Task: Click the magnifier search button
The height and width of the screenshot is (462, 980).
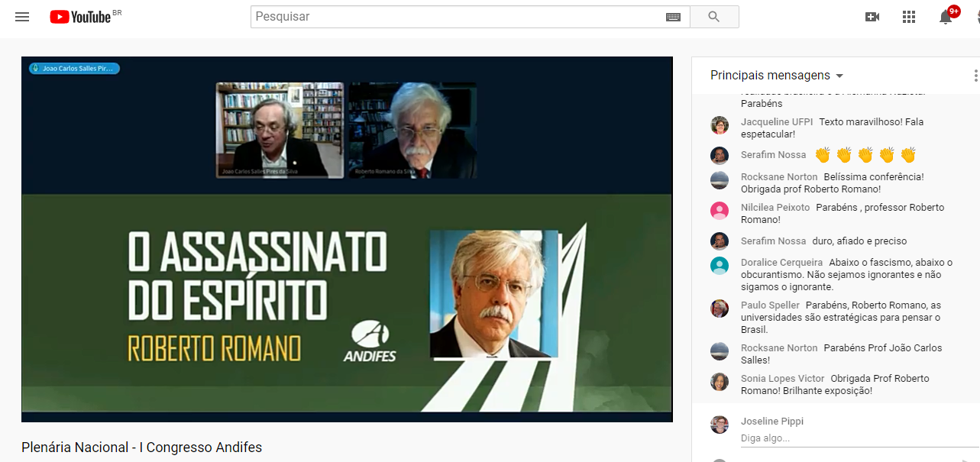Action: (714, 17)
